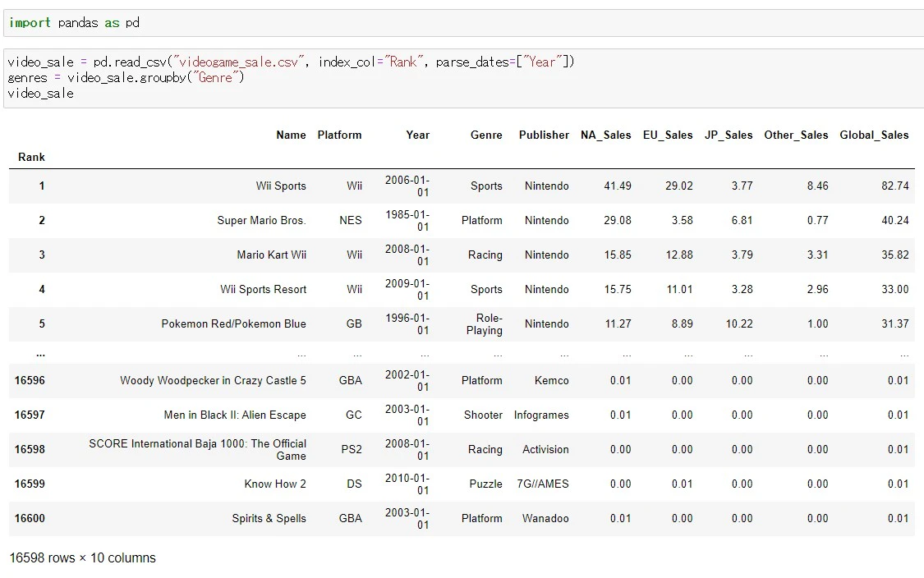Select the JP_Sales column header
Viewport: 924px width, 578px height.
click(x=729, y=135)
